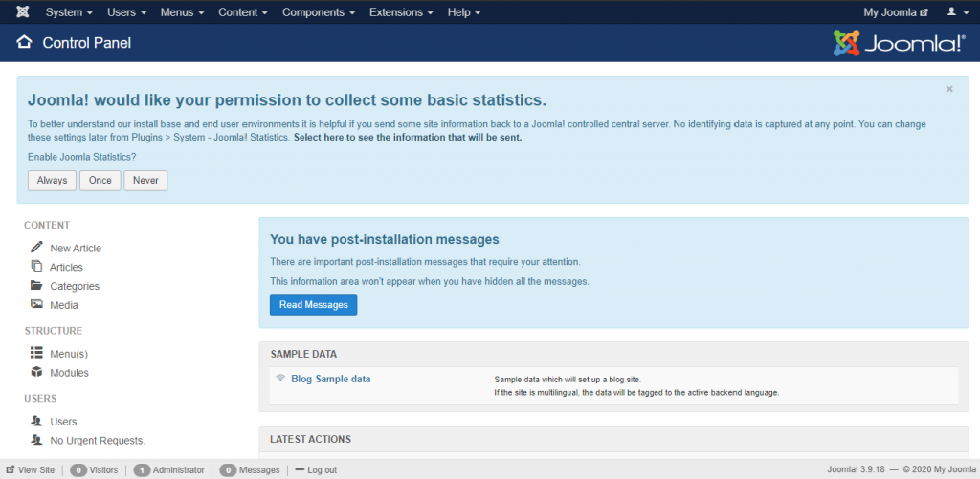Click the View Site external link icon
The image size is (980, 479).
click(10, 469)
